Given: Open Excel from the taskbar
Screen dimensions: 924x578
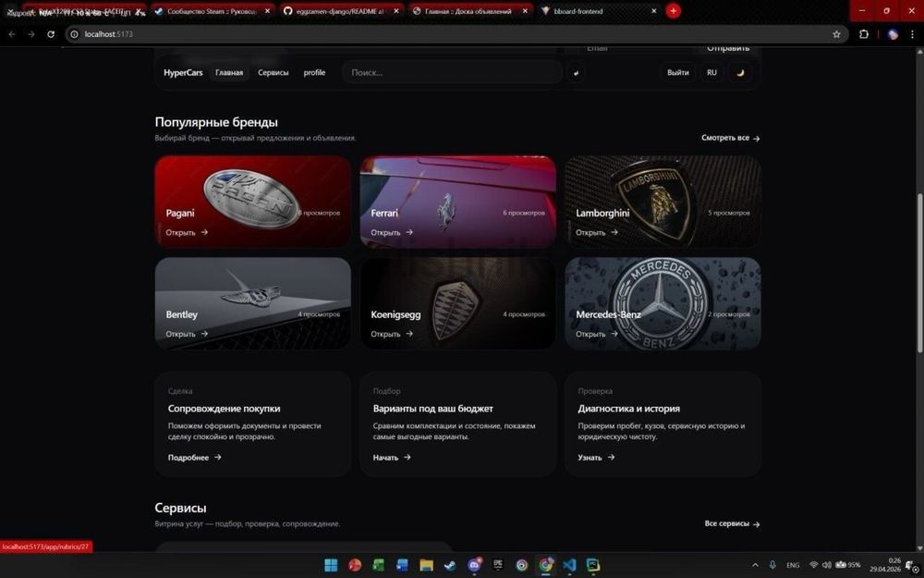Looking at the screenshot, I should [378, 565].
